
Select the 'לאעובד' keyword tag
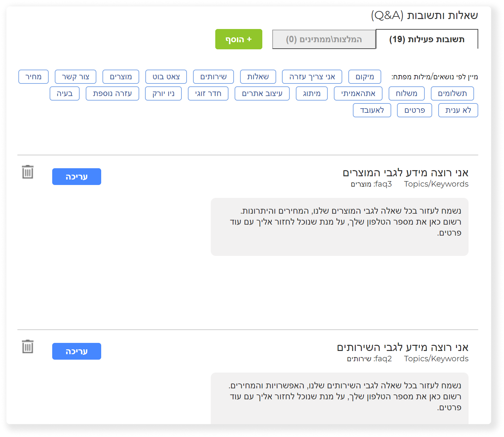372,110
